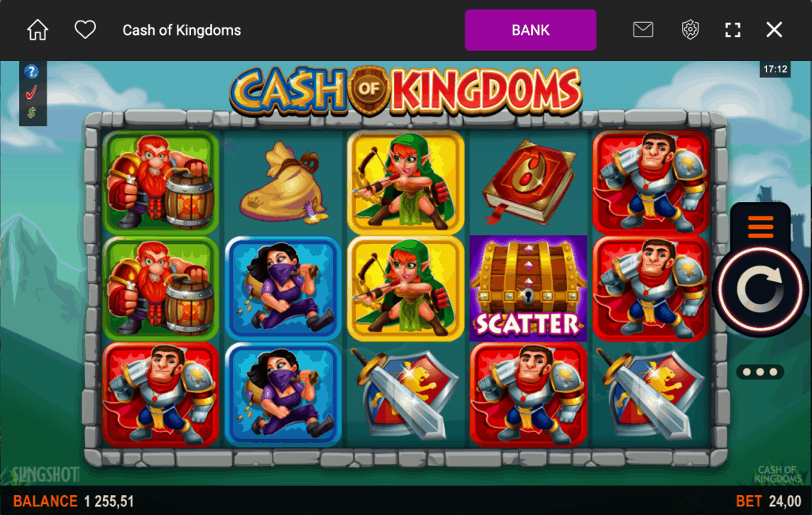The height and width of the screenshot is (515, 812).
Task: Click the BET 24,00 amount
Action: 768,501
